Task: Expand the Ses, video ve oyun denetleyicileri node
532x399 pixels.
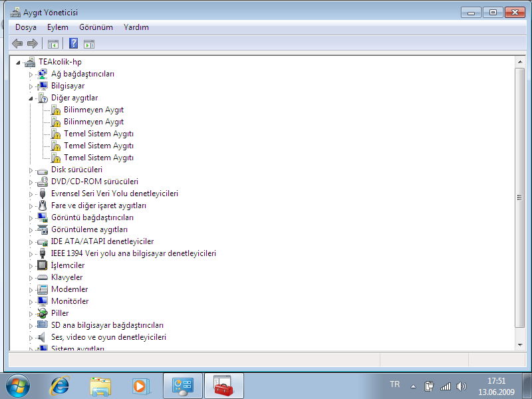Action: (31, 338)
